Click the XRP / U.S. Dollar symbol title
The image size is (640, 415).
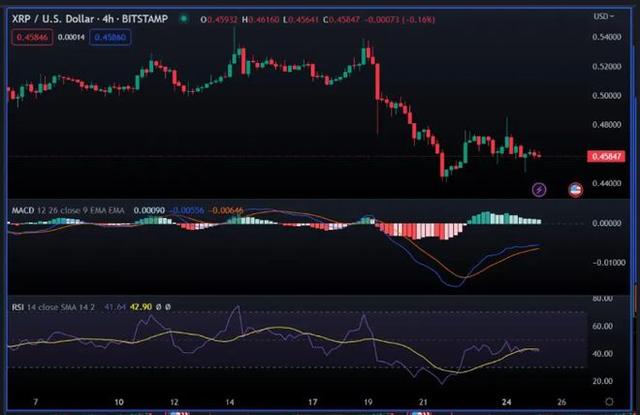[x=90, y=19]
